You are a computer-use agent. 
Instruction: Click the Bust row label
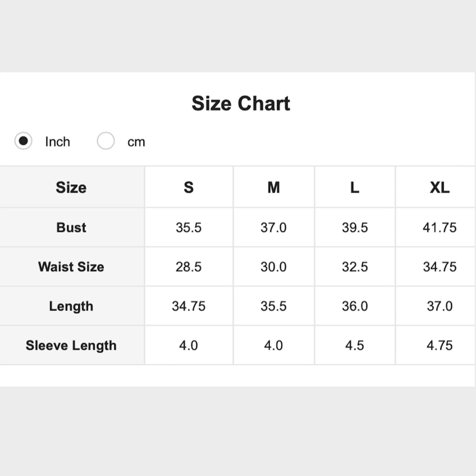pos(71,228)
